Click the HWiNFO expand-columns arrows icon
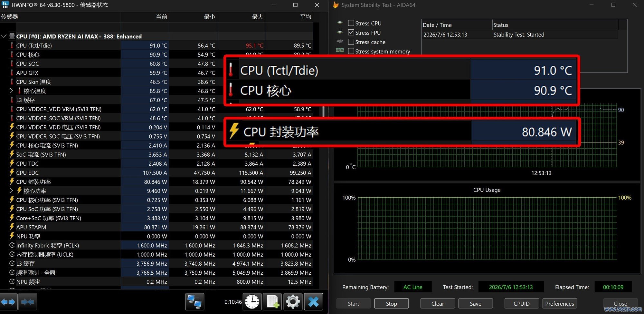 coord(8,302)
